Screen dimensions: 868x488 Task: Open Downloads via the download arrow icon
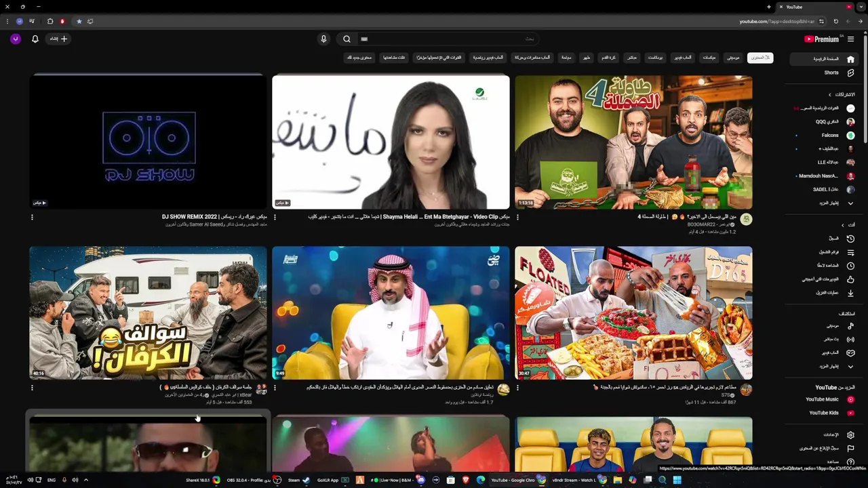point(850,293)
